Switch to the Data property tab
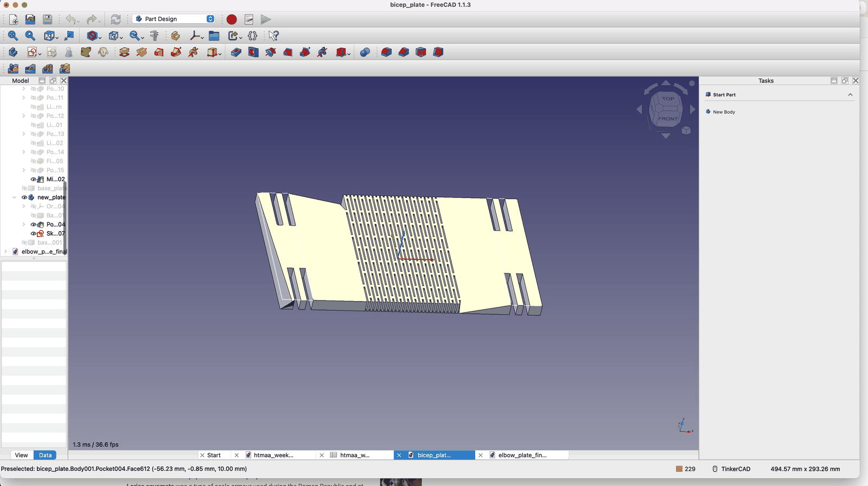 45,455
